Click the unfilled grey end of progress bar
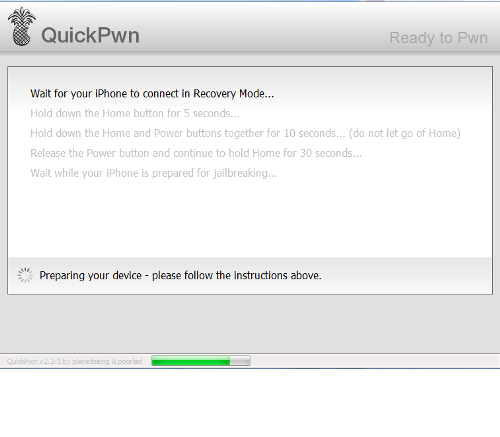Viewport: 500px width, 437px height. coord(240,361)
